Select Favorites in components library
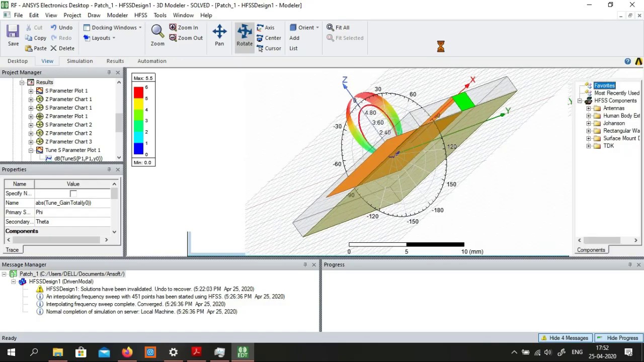The width and height of the screenshot is (644, 362). [604, 85]
